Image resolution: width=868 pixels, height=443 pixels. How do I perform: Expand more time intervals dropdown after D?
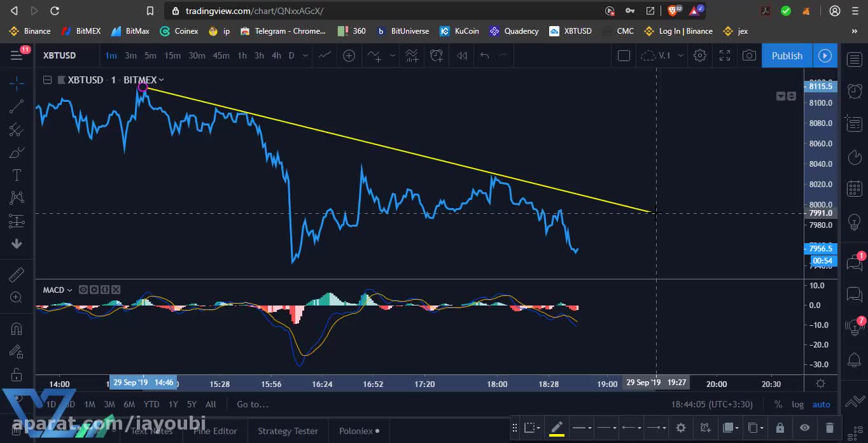(305, 56)
